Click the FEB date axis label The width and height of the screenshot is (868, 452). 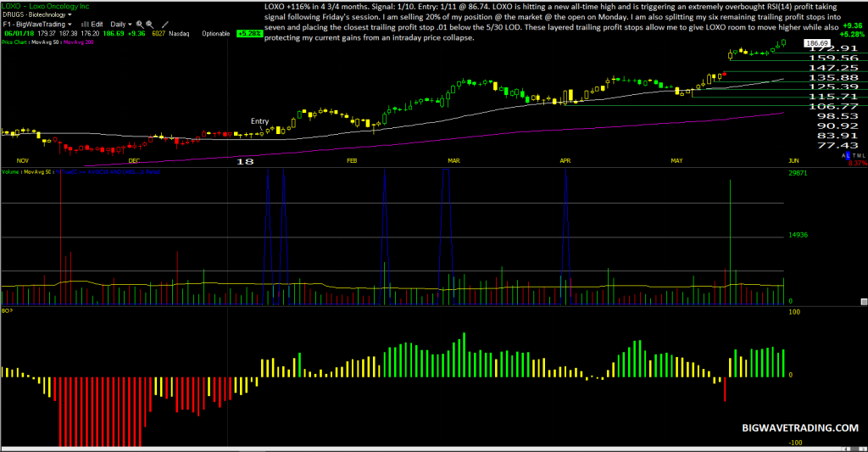(x=352, y=160)
